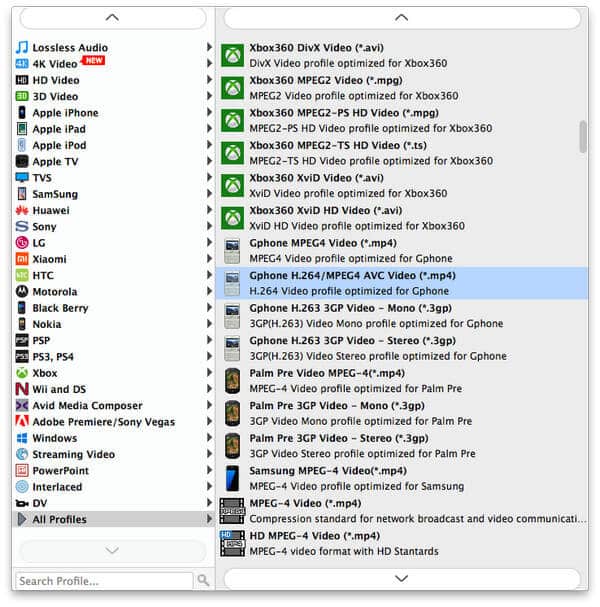Expand the Sony category arrow
The image size is (600, 607).
coord(209,227)
